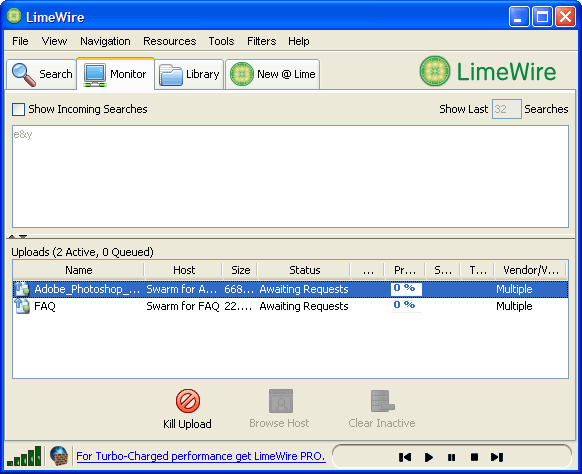Stop the media player playback
Screen dimensions: 582x474
click(474, 457)
